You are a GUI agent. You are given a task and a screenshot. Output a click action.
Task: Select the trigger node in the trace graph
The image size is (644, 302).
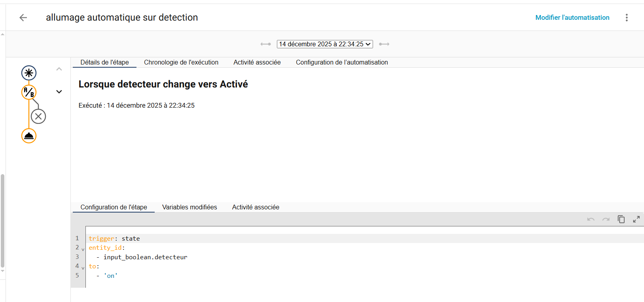pos(29,73)
